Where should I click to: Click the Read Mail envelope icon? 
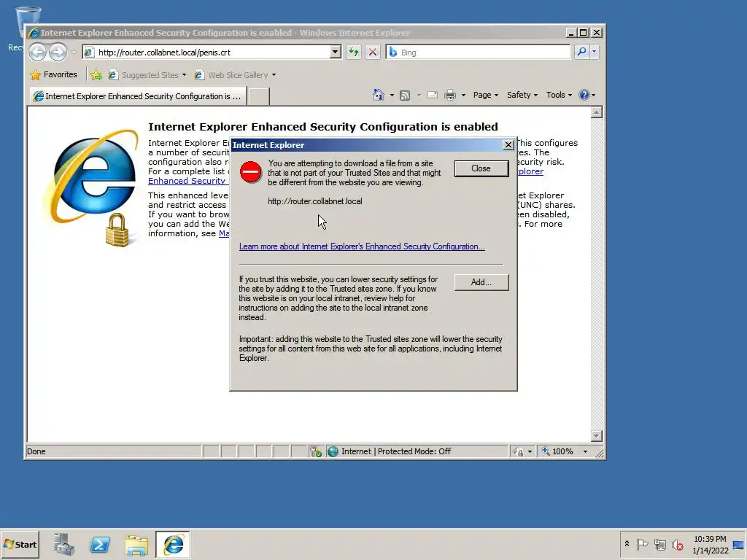coord(433,96)
